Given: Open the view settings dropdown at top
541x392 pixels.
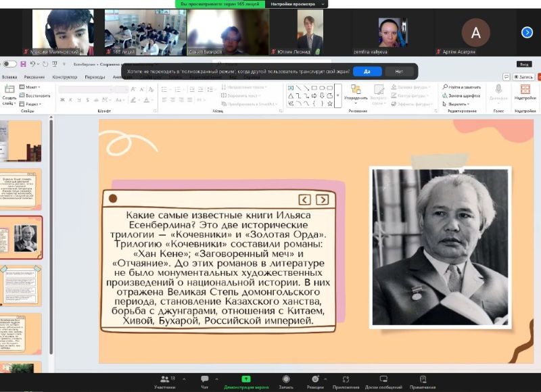Looking at the screenshot, I should [x=298, y=4].
